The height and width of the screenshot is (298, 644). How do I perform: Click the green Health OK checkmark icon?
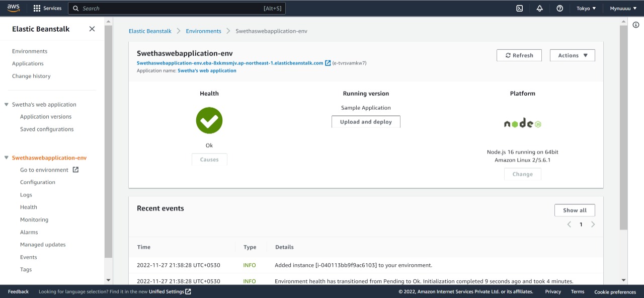click(209, 120)
